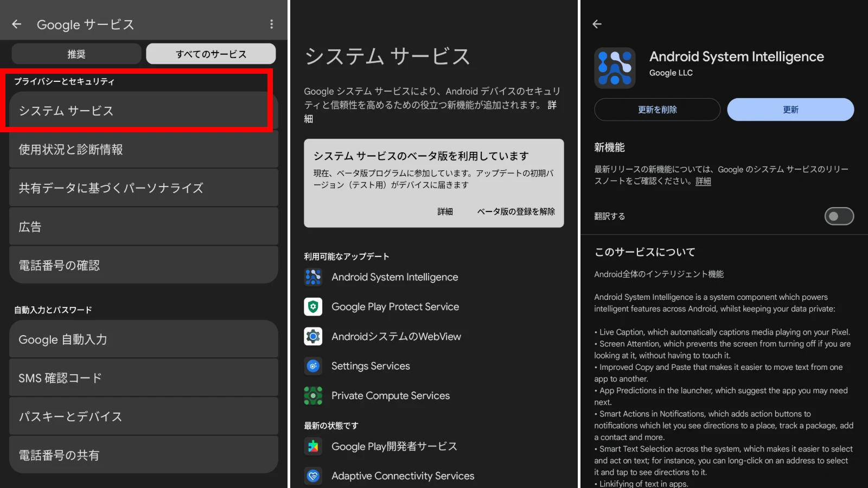
Task: Tap the Settings Services icon
Action: click(313, 366)
